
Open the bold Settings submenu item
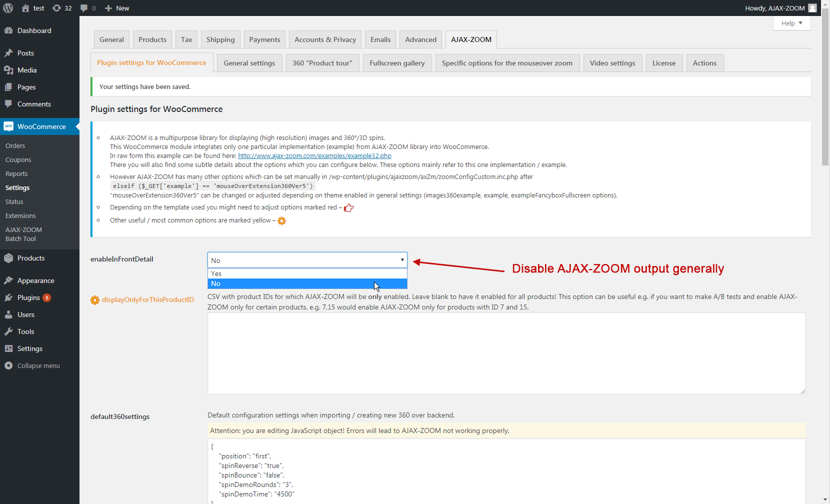(17, 187)
